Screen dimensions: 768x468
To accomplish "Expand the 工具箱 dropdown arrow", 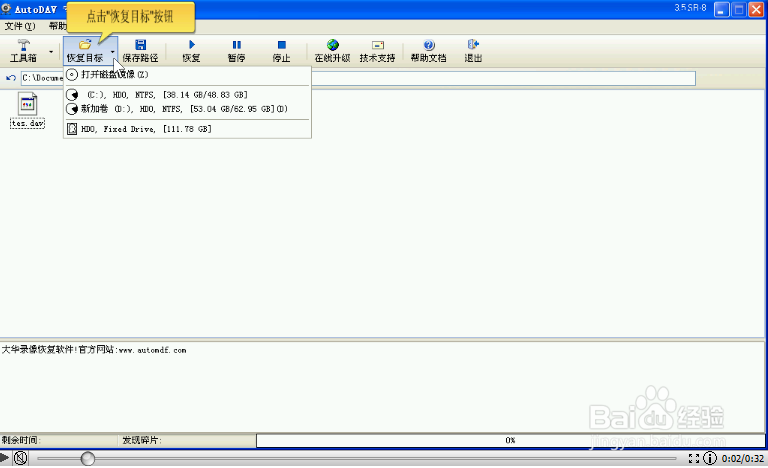I will [51, 51].
